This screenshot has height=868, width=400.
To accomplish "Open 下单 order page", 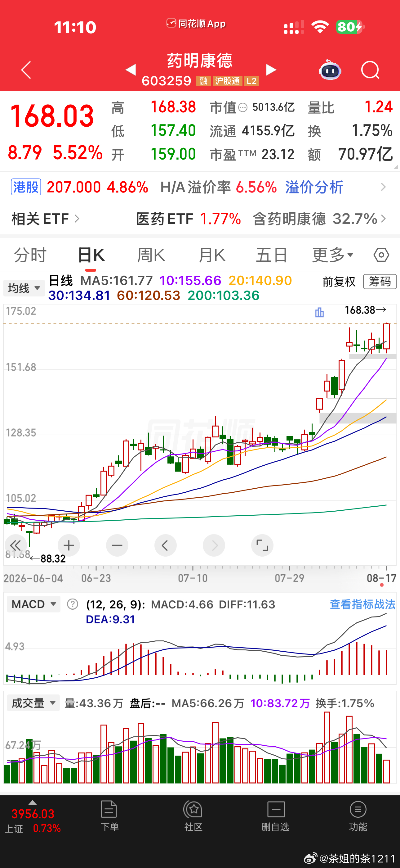I will (109, 816).
